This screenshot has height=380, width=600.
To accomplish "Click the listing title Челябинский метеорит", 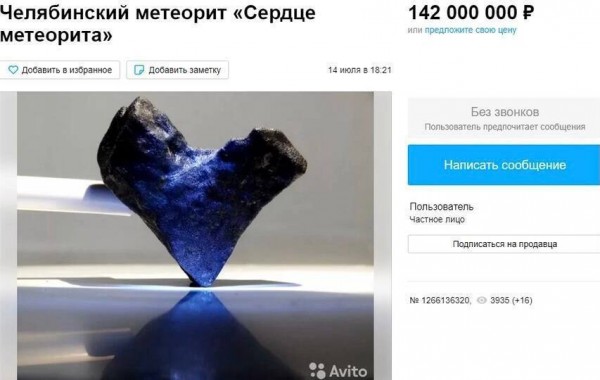I will click(x=158, y=24).
